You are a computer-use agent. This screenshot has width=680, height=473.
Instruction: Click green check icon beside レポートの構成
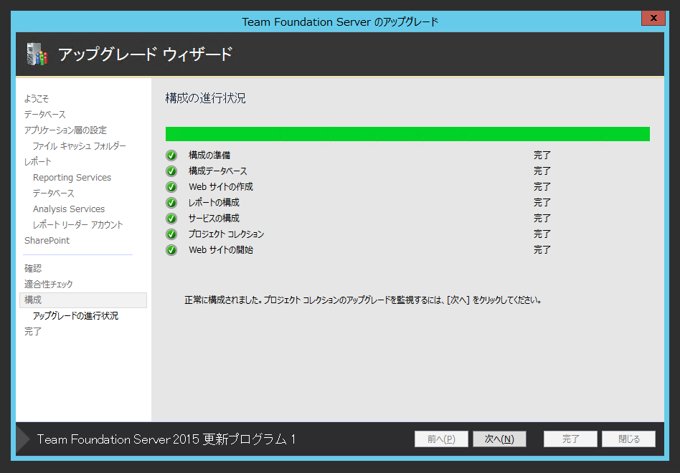[172, 202]
